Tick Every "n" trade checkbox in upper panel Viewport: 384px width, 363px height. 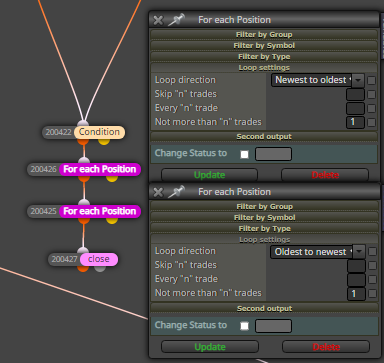[x=371, y=109]
